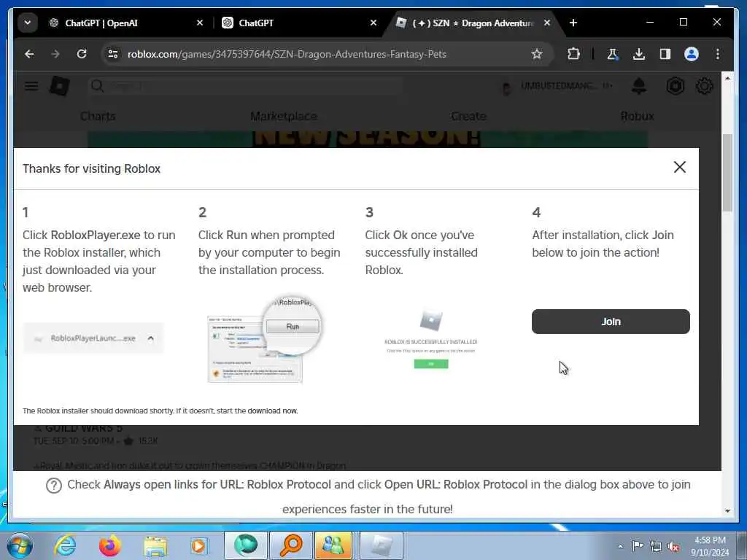Viewport: 747px width, 560px height.
Task: Click the scrollbar down arrow
Action: (727, 511)
